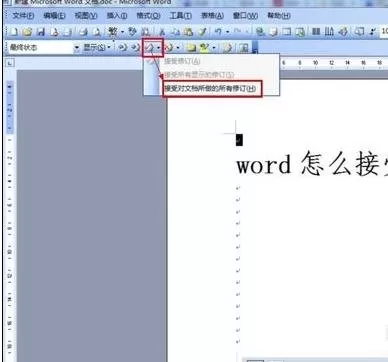Click the horizontal ruler at mark 10
The width and height of the screenshot is (388, 362).
(x=315, y=62)
